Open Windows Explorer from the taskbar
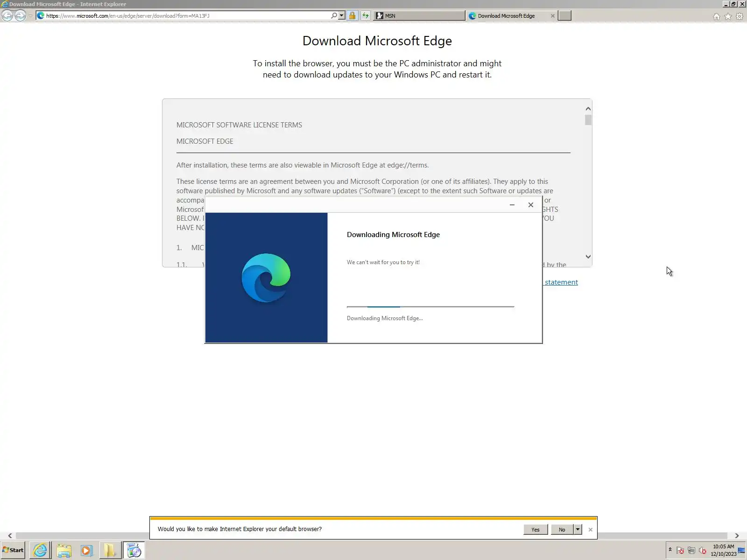Viewport: 747px width, 560px height. pos(64,550)
